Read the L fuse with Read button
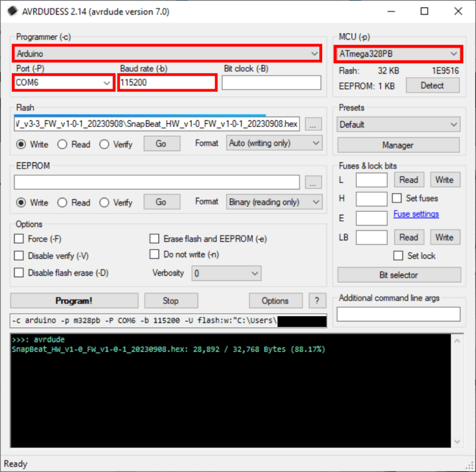 (409, 180)
